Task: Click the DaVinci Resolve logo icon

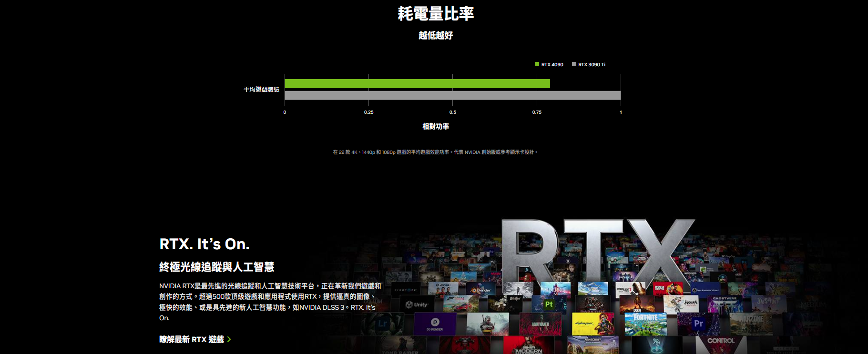Action: pyautogui.click(x=722, y=279)
